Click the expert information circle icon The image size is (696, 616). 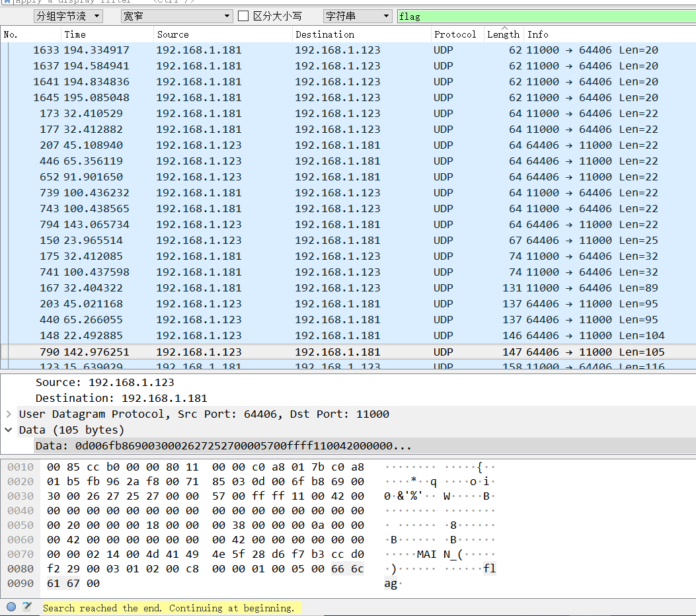[x=11, y=607]
